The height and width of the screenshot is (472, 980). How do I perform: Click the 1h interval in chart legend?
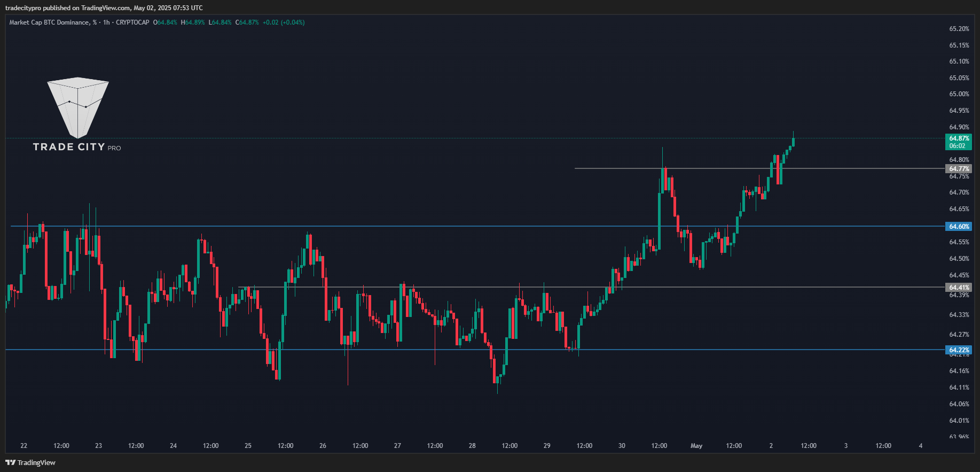106,22
